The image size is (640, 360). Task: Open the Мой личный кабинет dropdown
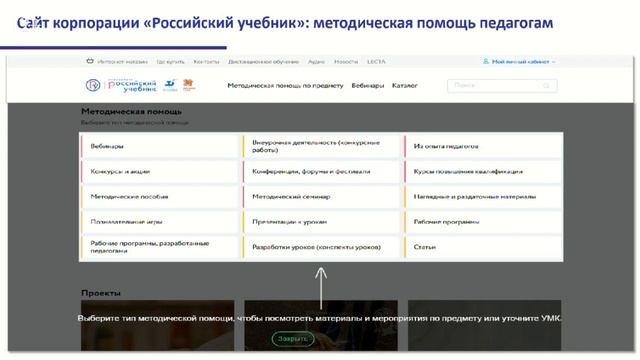click(x=523, y=62)
